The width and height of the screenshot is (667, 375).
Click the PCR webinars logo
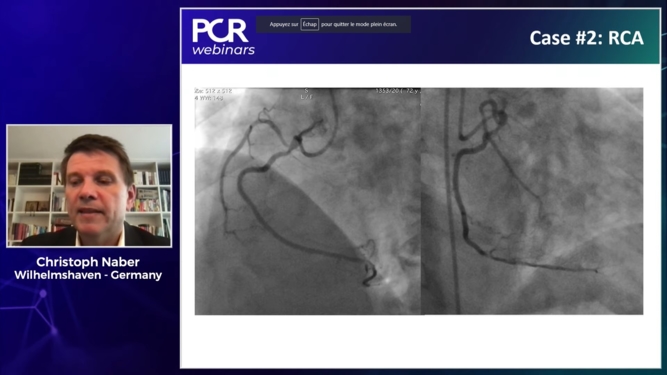tap(223, 37)
